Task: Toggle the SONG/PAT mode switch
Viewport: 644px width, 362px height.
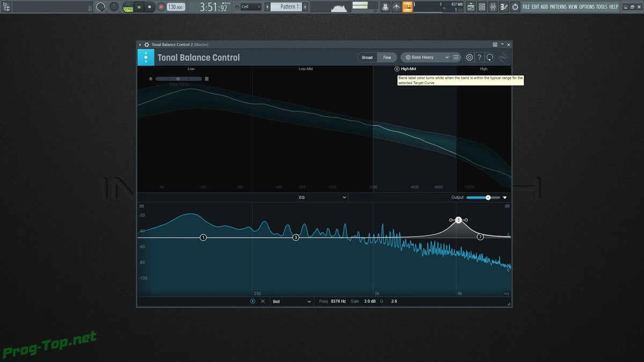Action: click(x=128, y=7)
